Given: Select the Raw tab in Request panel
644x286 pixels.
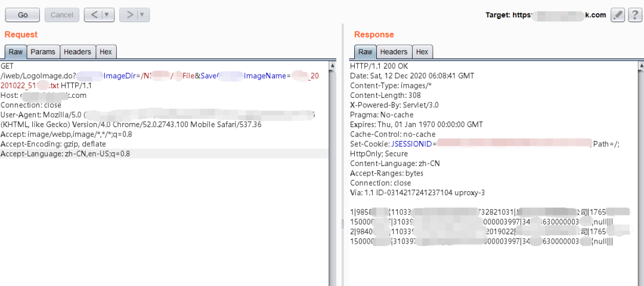Looking at the screenshot, I should point(16,52).
